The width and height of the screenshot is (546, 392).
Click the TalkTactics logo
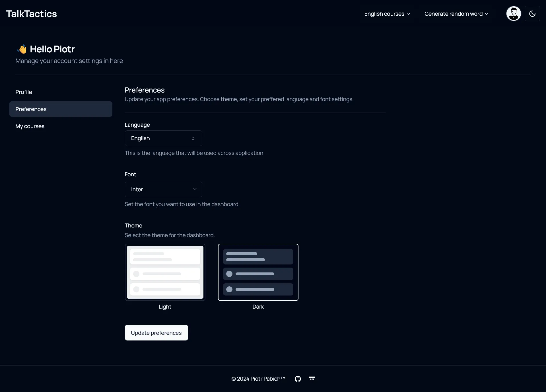click(x=32, y=14)
